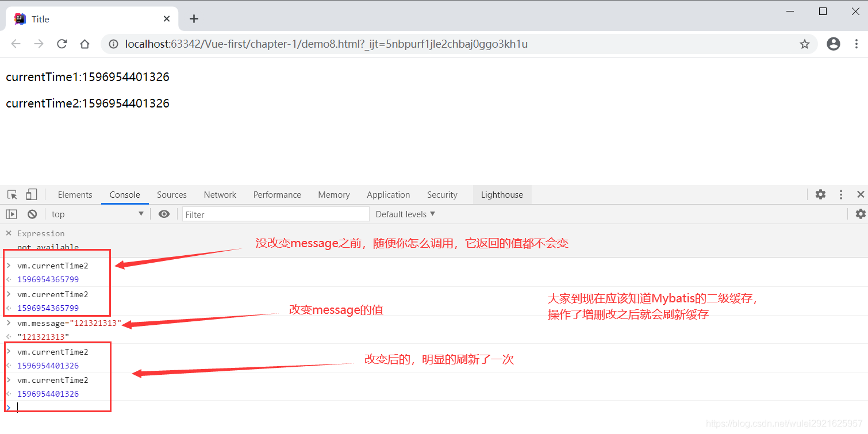Close the Title tab

[167, 18]
